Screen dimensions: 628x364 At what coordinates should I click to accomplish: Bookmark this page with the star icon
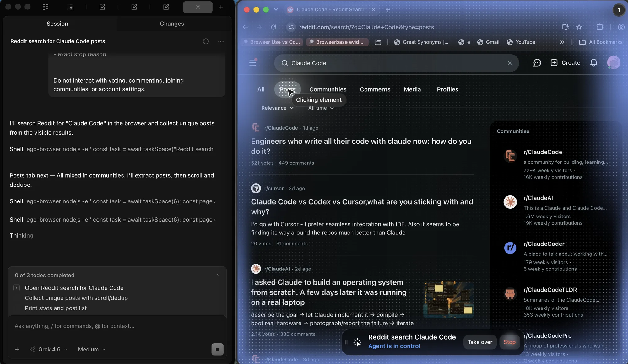[579, 27]
